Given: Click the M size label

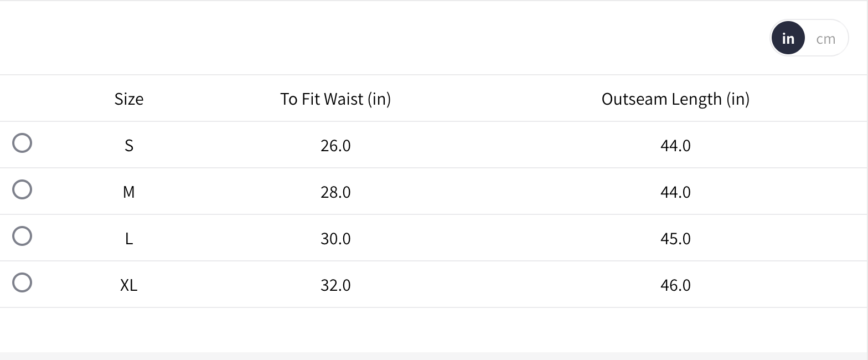Looking at the screenshot, I should [129, 192].
